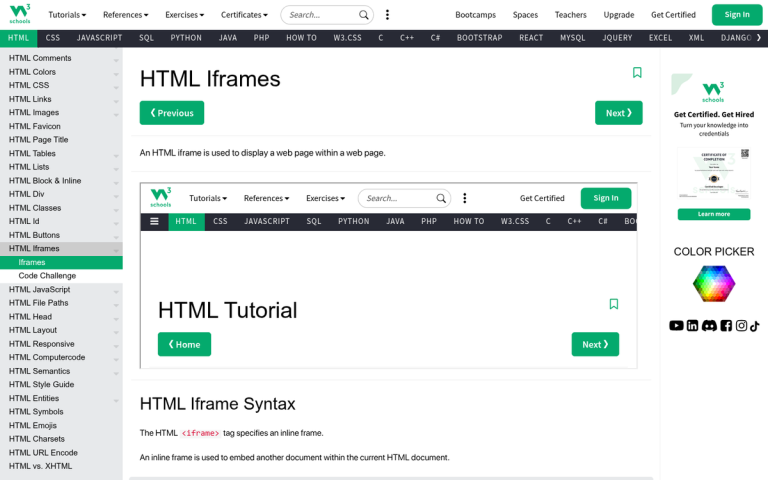Select the EXCEL tab in topic bar
This screenshot has height=480, width=768.
pyautogui.click(x=660, y=38)
